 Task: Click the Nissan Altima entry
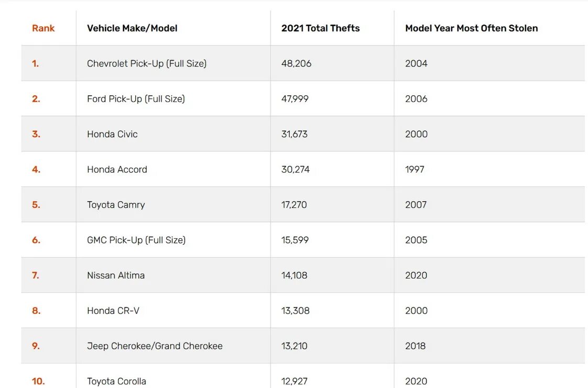(x=116, y=275)
